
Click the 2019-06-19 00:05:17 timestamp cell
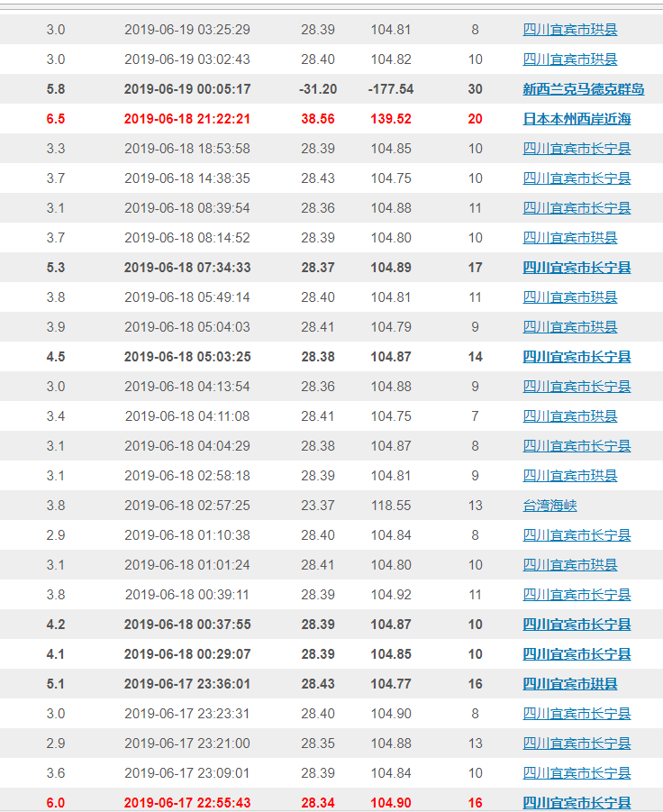pyautogui.click(x=187, y=89)
